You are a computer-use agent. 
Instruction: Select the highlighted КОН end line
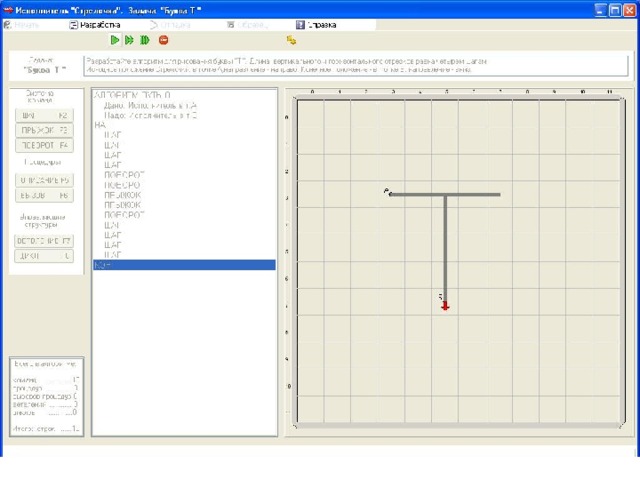(184, 265)
